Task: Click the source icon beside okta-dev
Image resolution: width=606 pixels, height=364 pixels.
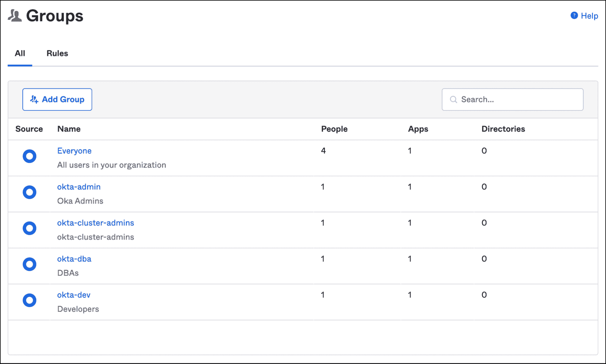Action: pos(29,300)
